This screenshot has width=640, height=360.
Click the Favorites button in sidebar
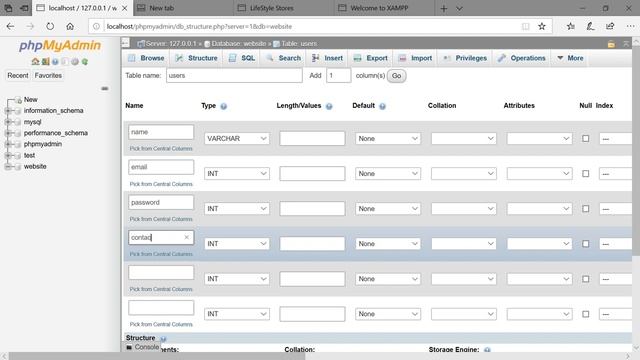[48, 76]
